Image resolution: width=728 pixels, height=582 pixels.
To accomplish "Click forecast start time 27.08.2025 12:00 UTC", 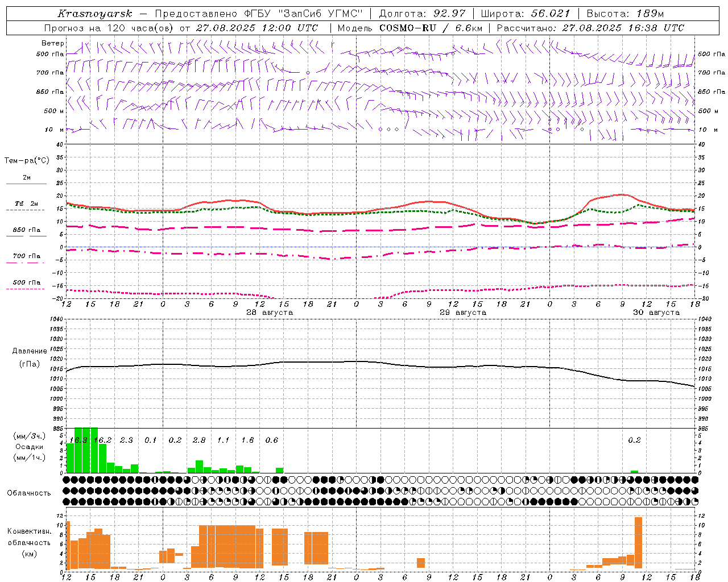I will coord(257,28).
